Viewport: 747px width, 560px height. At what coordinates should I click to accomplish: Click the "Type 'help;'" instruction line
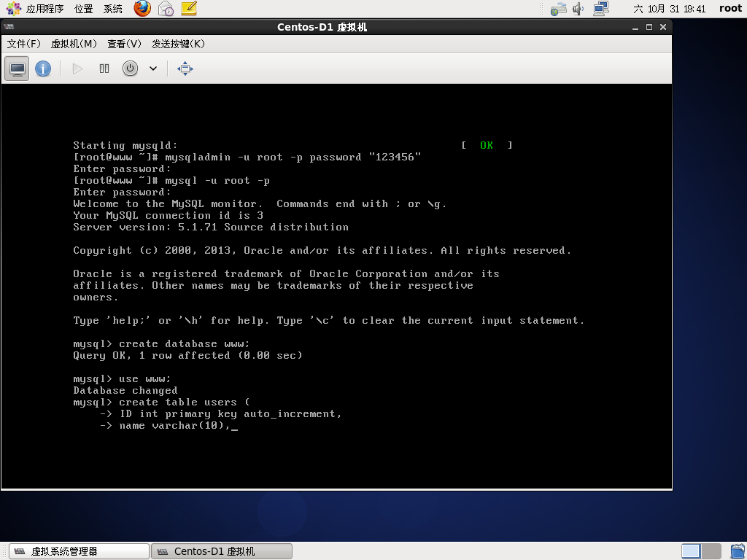[x=329, y=321]
